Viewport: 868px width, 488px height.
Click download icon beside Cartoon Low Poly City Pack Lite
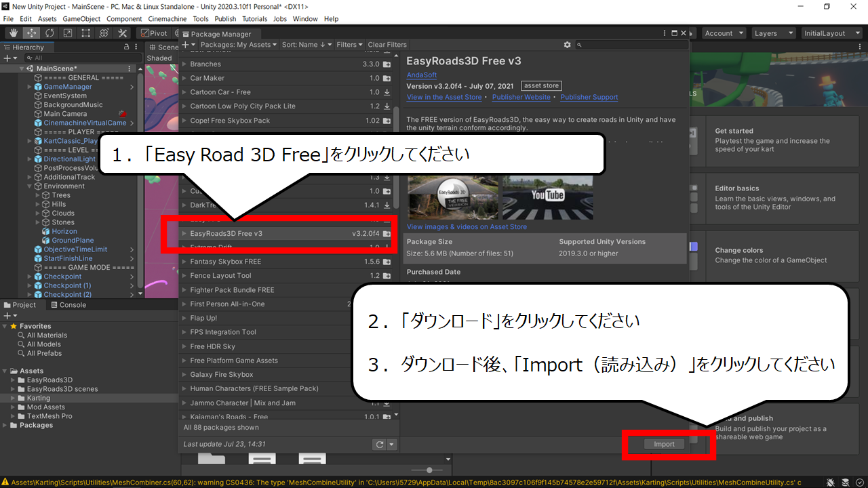(x=387, y=106)
